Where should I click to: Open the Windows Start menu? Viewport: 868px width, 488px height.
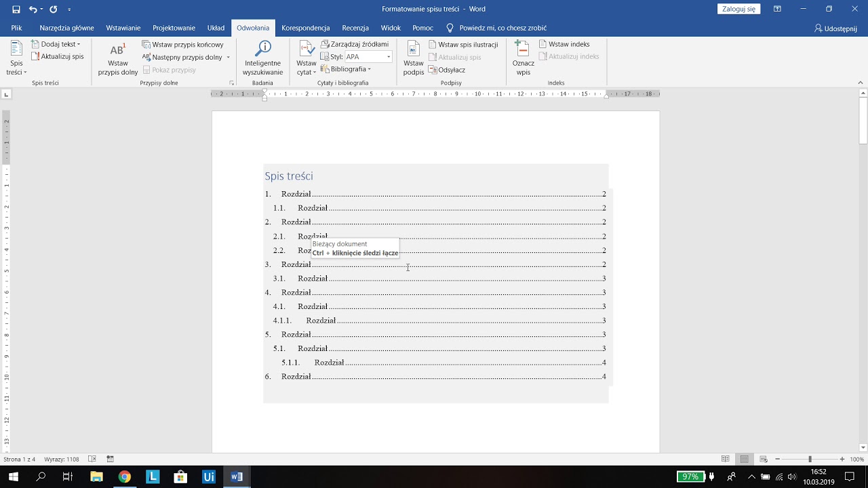pyautogui.click(x=14, y=476)
